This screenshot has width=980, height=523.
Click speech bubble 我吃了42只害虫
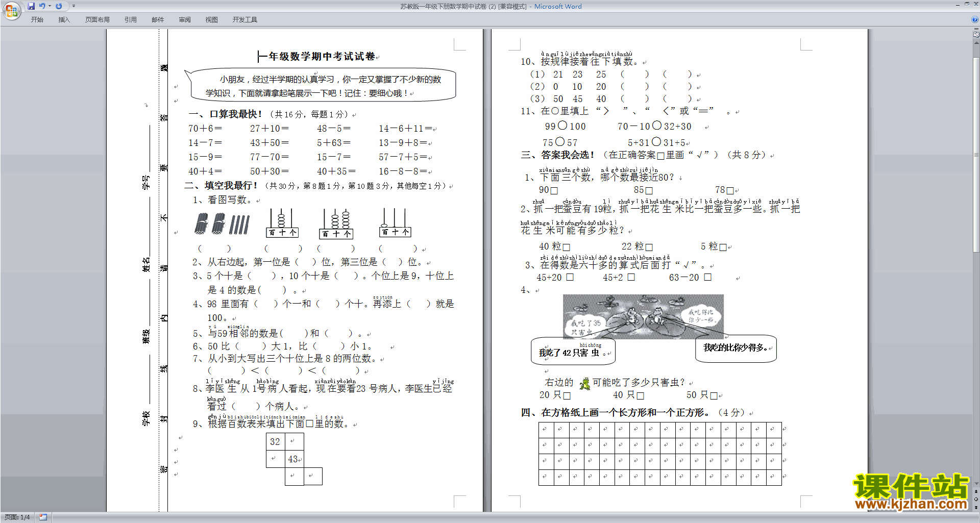tap(573, 351)
